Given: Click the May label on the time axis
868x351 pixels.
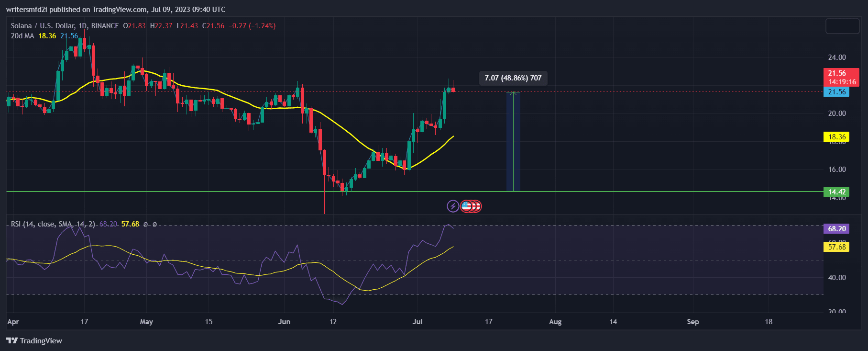Looking at the screenshot, I should pyautogui.click(x=146, y=322).
